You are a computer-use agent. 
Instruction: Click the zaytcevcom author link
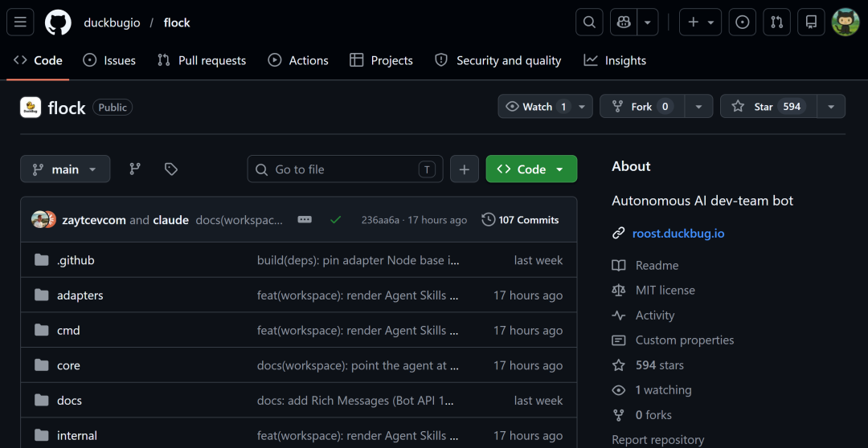tap(93, 220)
